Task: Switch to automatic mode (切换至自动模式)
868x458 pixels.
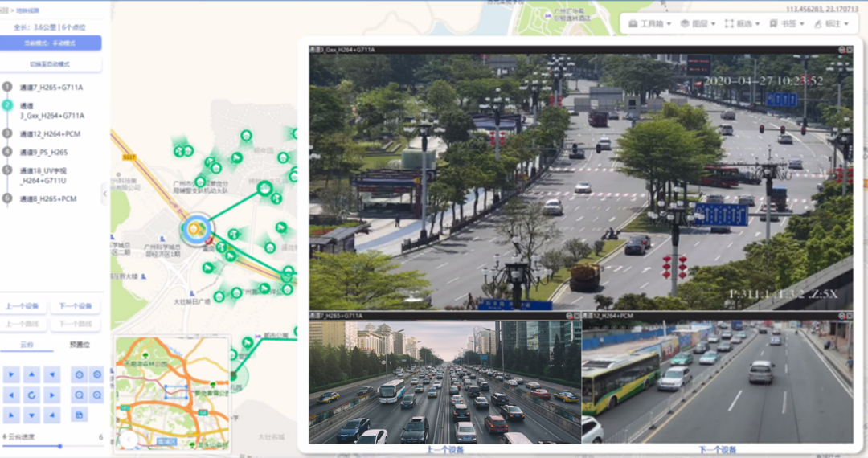Action: point(51,64)
